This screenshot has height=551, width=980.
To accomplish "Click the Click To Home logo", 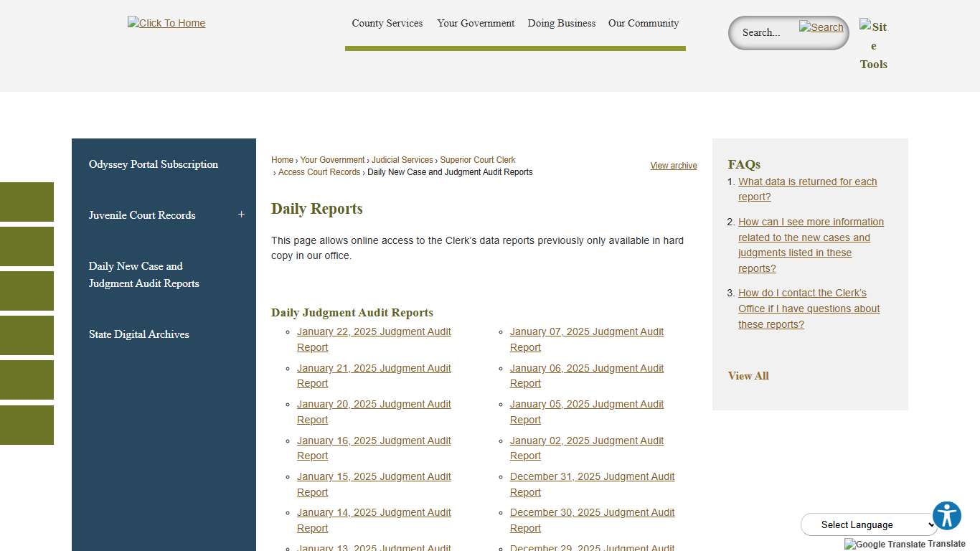I will click(x=166, y=23).
